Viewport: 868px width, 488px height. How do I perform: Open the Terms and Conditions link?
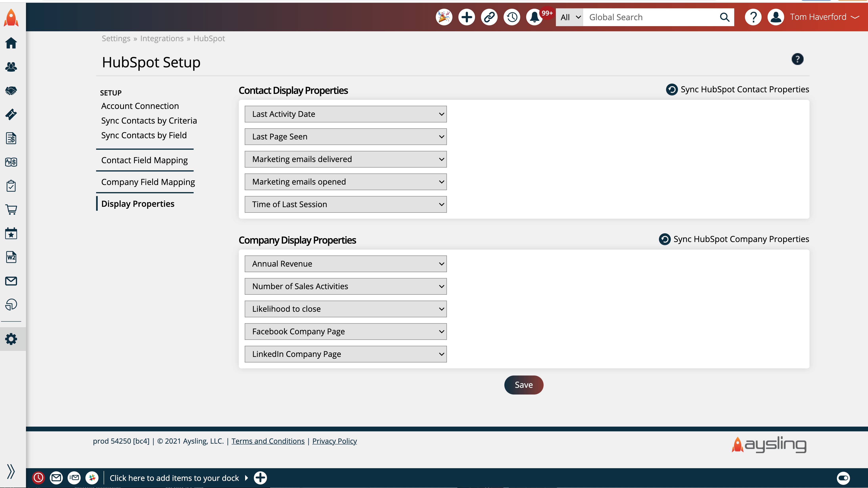tap(268, 441)
